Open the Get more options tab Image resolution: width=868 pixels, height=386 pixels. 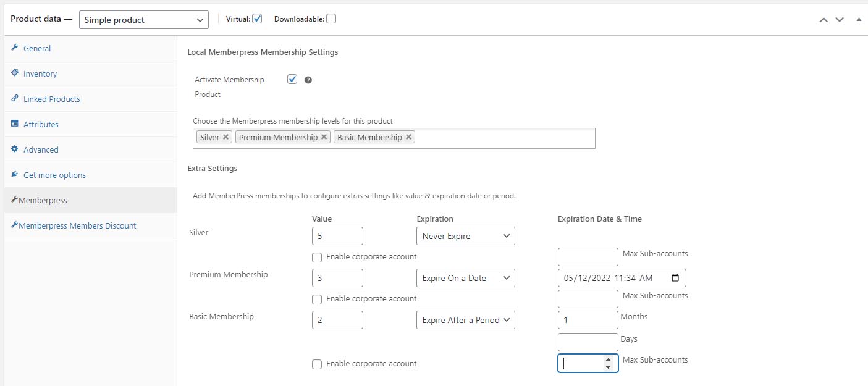click(x=90, y=175)
